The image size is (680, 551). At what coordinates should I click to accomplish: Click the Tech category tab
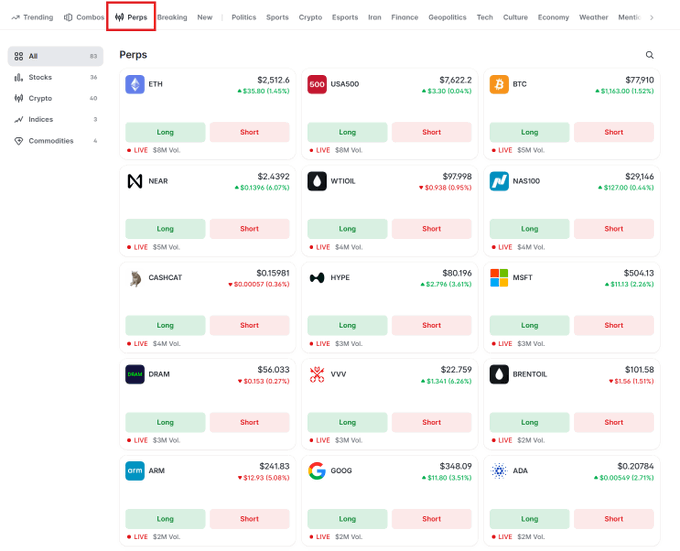pyautogui.click(x=485, y=17)
